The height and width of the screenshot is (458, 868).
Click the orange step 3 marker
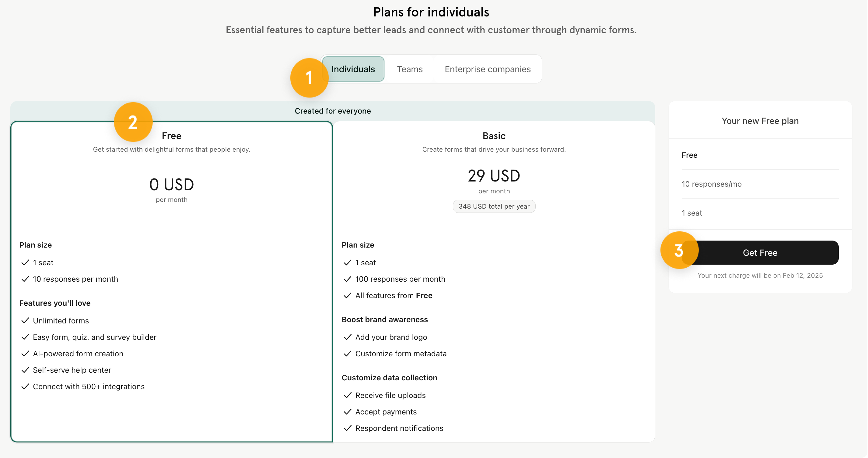(679, 250)
